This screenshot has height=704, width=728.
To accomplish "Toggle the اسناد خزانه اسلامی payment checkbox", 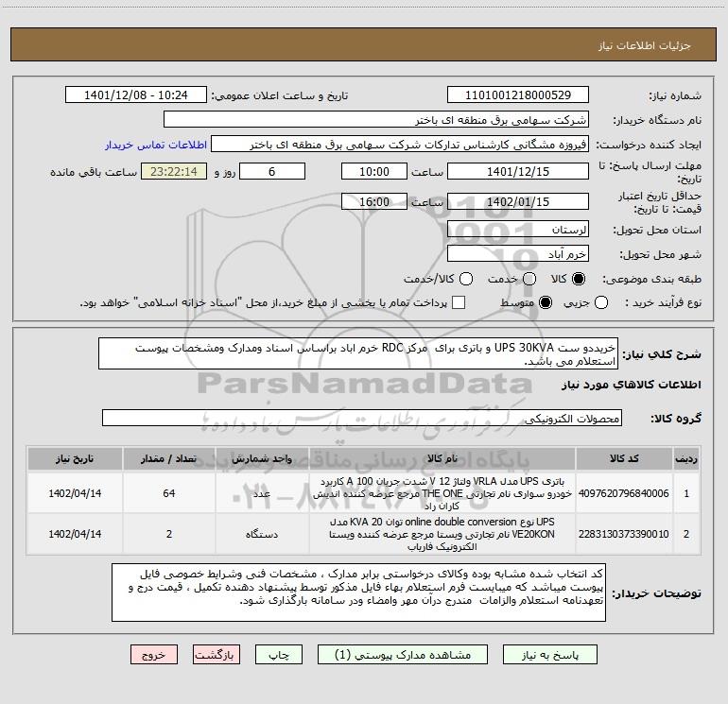I will (x=459, y=302).
